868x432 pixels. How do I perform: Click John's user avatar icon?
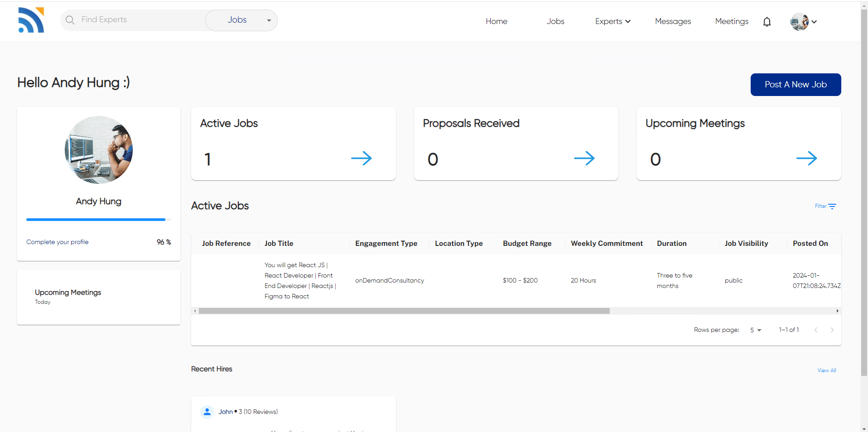(207, 412)
